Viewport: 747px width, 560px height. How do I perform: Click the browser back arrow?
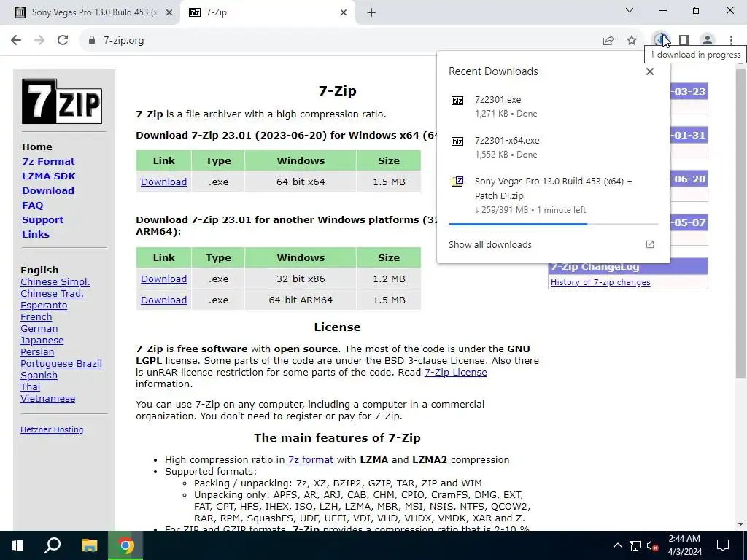pos(16,41)
